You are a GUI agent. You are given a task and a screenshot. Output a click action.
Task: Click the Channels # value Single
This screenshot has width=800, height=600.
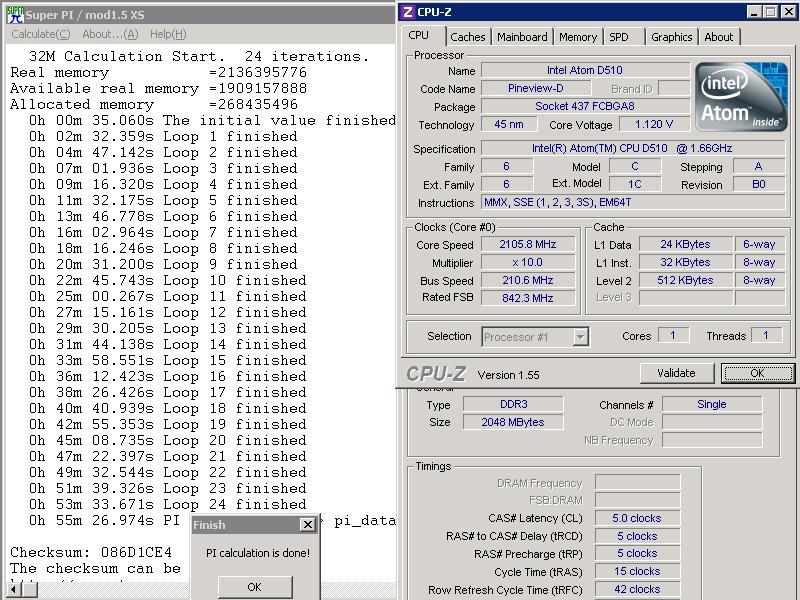pos(712,404)
